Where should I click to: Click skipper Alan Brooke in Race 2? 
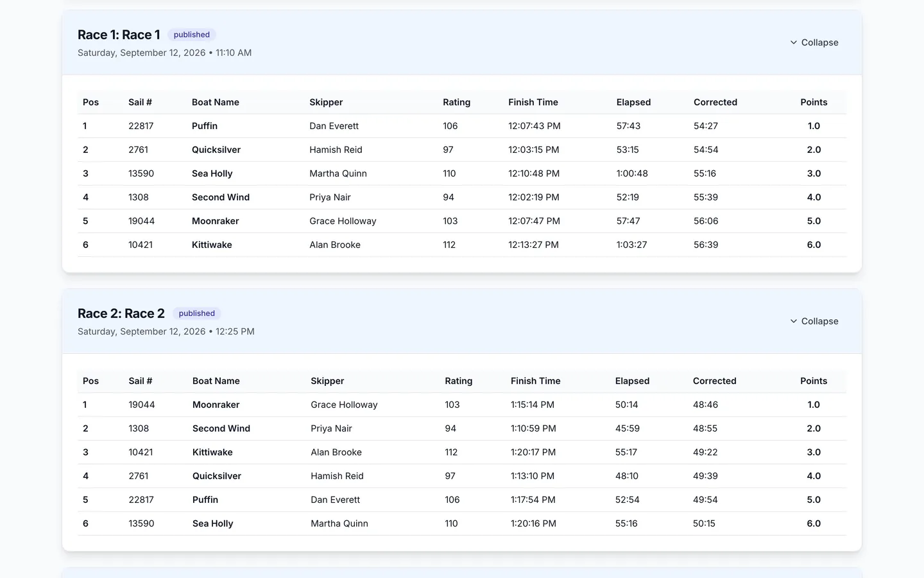point(336,452)
